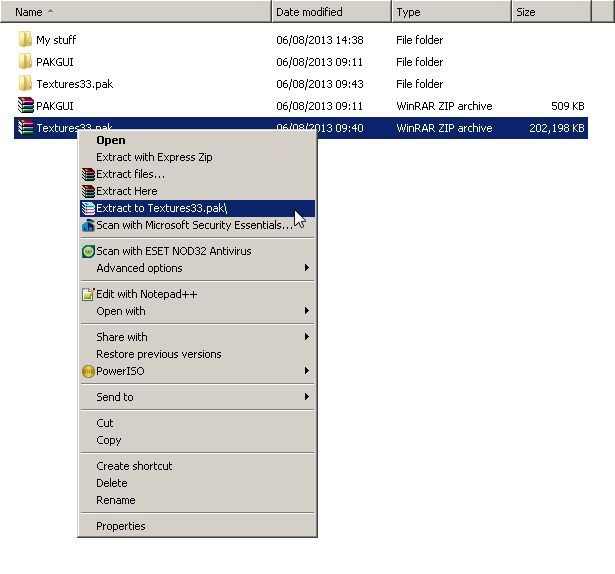Screen dimensions: 615x574
Task: Sort by the Date modified column header
Action: (331, 12)
